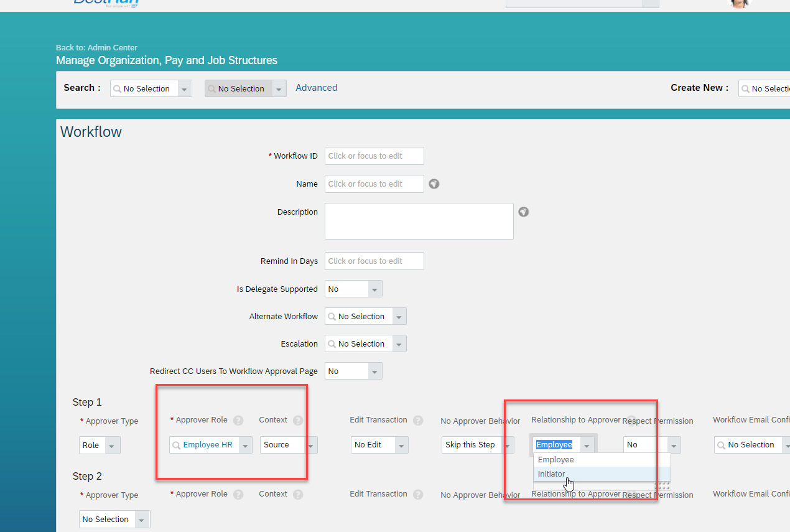Click the Description translation globe icon
Image resolution: width=790 pixels, height=532 pixels.
[524, 212]
